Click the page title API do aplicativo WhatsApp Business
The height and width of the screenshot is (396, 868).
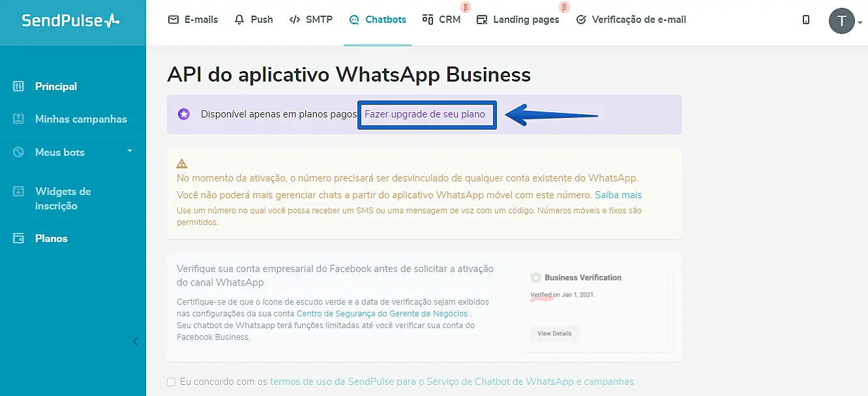tap(349, 74)
